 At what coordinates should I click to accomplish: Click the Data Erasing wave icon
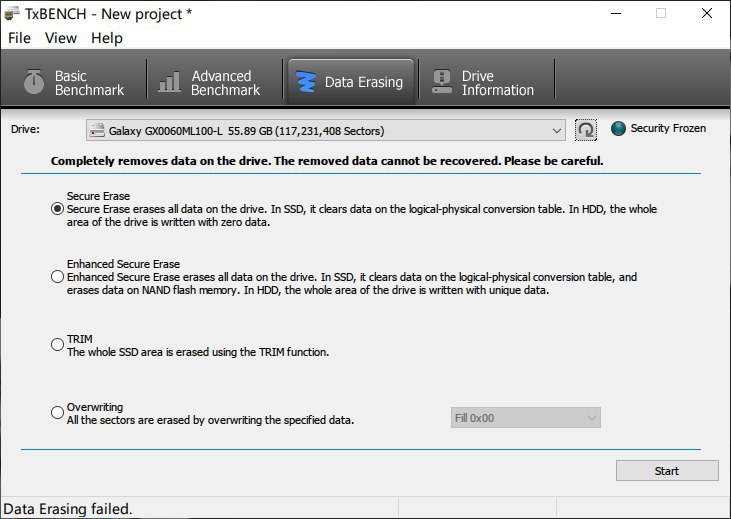(x=306, y=82)
